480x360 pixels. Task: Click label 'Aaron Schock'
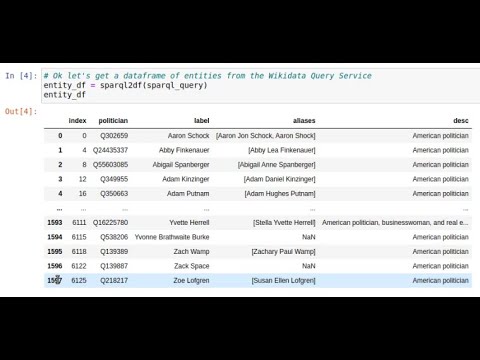(x=189, y=136)
